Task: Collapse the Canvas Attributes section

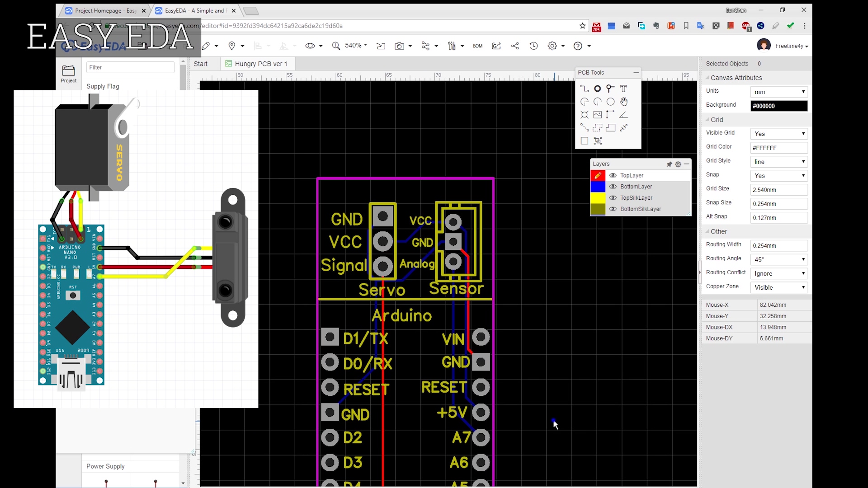Action: point(708,78)
